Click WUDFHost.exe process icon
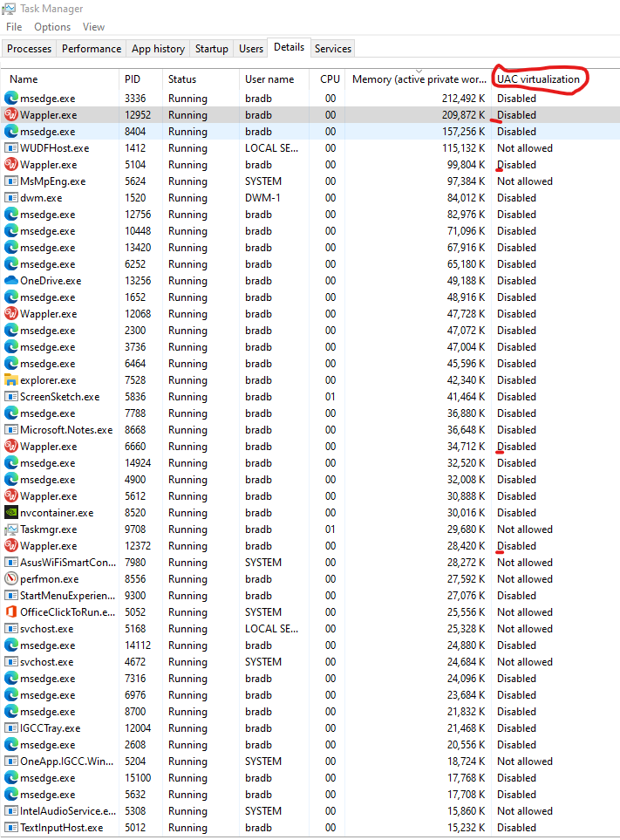620x840 pixels. click(10, 148)
